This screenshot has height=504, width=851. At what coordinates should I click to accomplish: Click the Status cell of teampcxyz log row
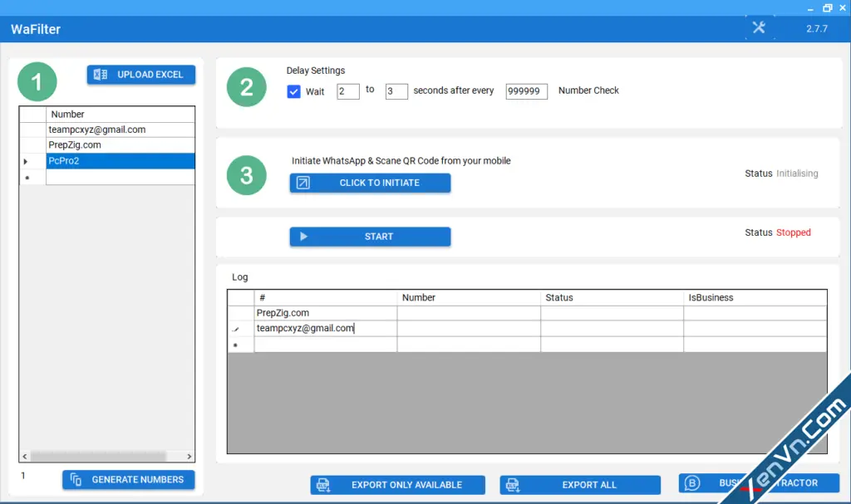[x=612, y=328]
